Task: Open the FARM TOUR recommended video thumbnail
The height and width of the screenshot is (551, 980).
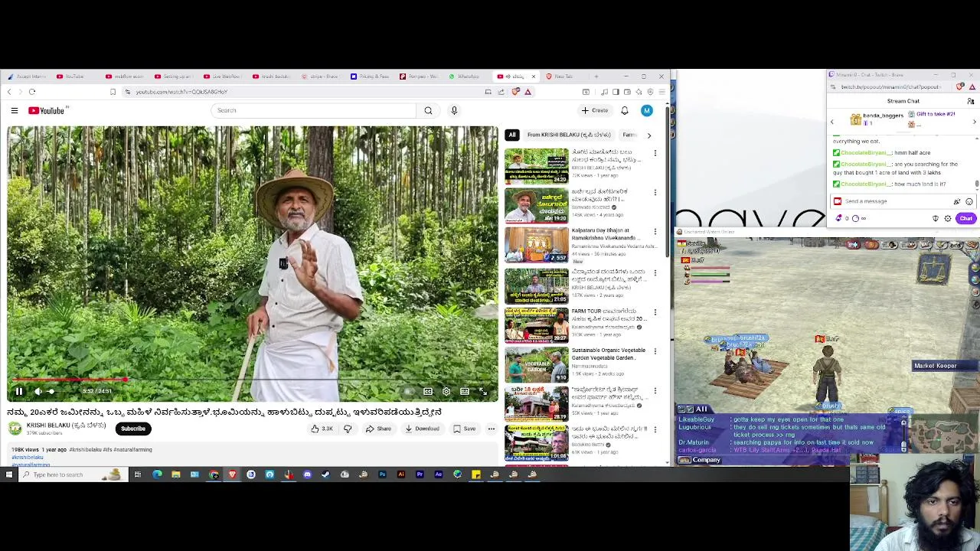Action: (x=536, y=325)
